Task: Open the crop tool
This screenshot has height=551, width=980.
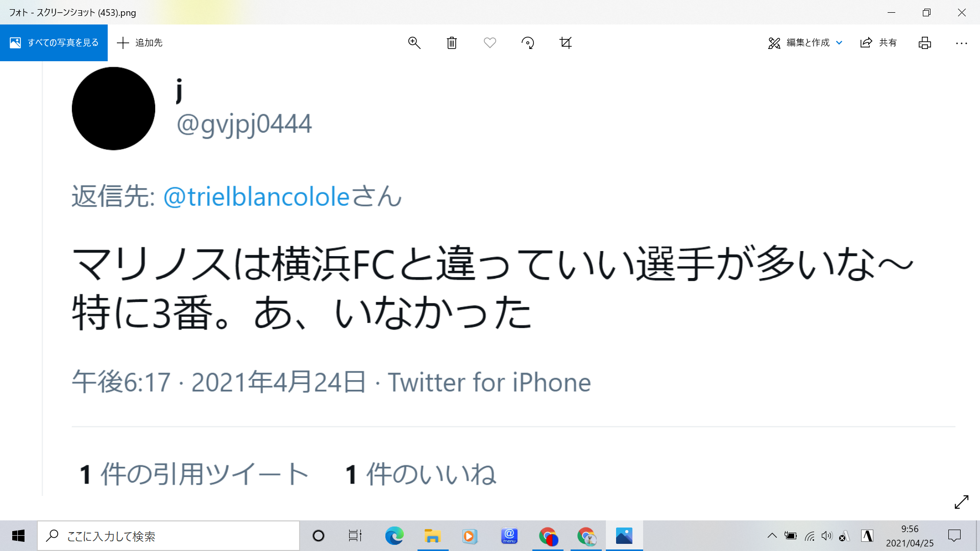Action: pos(566,43)
